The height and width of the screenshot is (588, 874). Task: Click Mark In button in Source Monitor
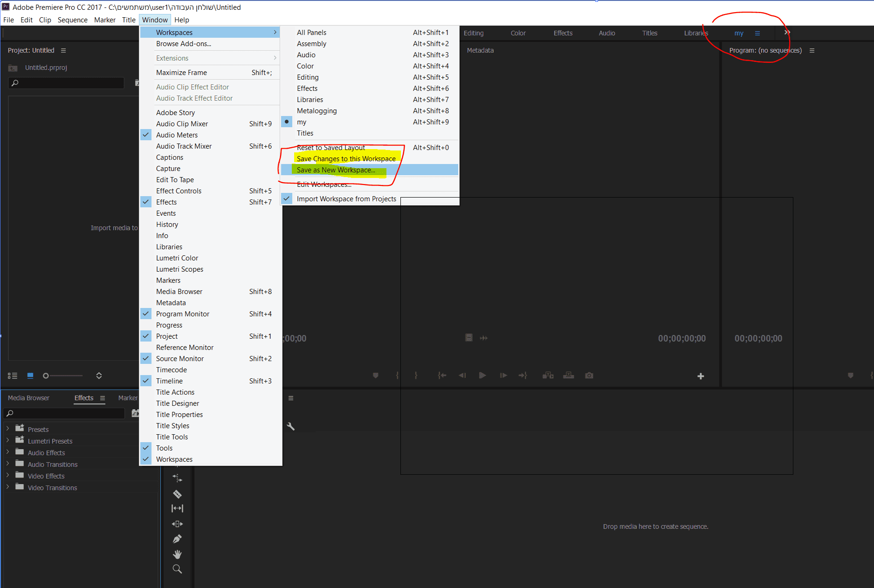pyautogui.click(x=397, y=376)
